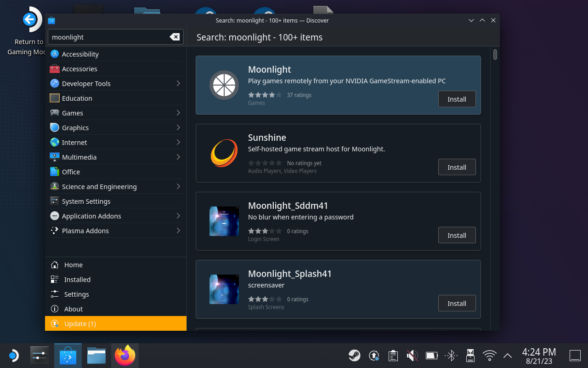This screenshot has width=588, height=368.
Task: Expand the Games category arrow
Action: (x=178, y=113)
